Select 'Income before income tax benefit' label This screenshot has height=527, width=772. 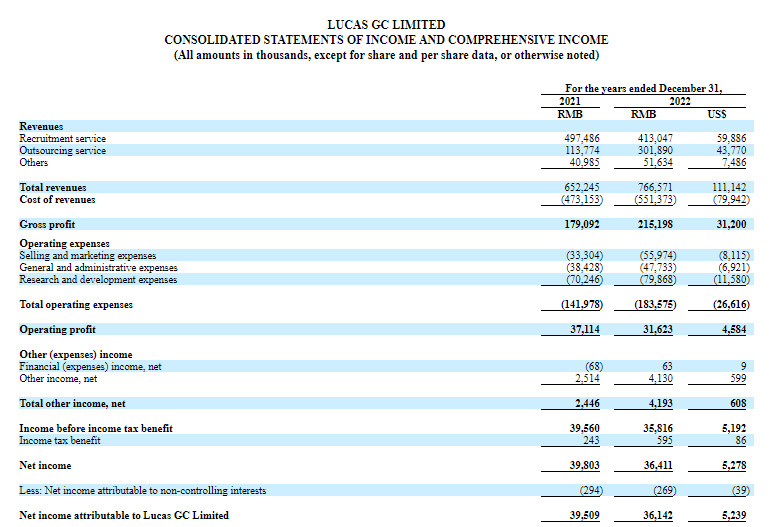pyautogui.click(x=96, y=428)
